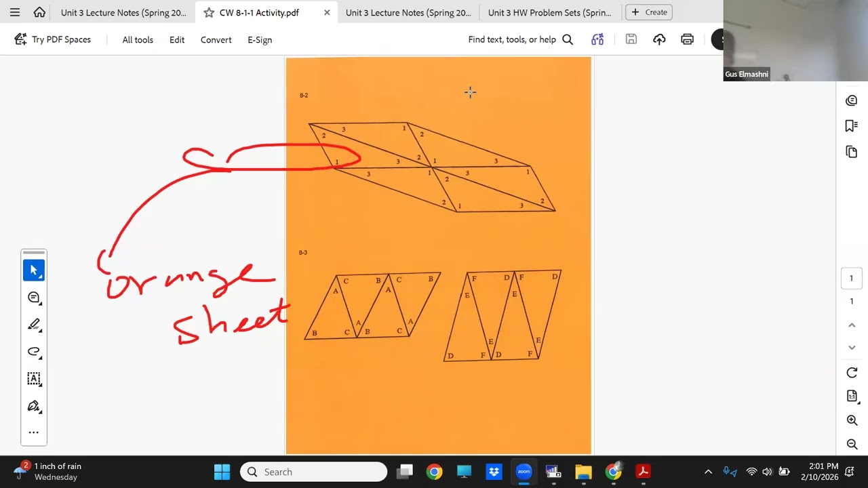The height and width of the screenshot is (488, 868).
Task: Open the Acrobat hamburger menu
Action: [15, 12]
